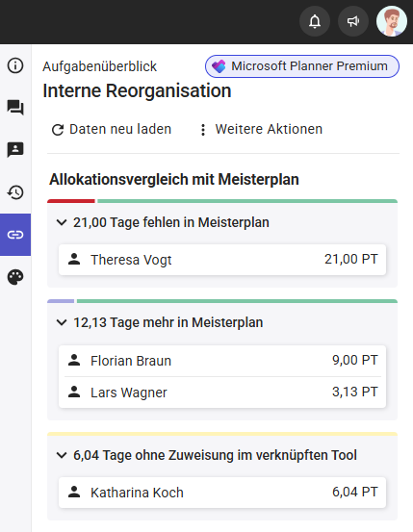Image resolution: width=413 pixels, height=532 pixels.
Task: Click the purple segment of the second progress bar
Action: click(x=61, y=301)
